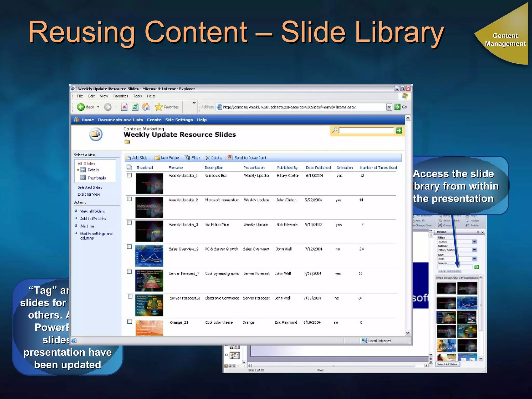Click the toolbar overflow chevron in IE

pyautogui.click(x=194, y=103)
